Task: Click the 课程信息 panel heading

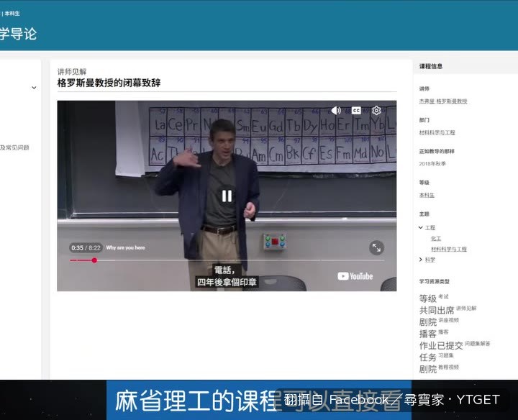Action: pyautogui.click(x=431, y=66)
